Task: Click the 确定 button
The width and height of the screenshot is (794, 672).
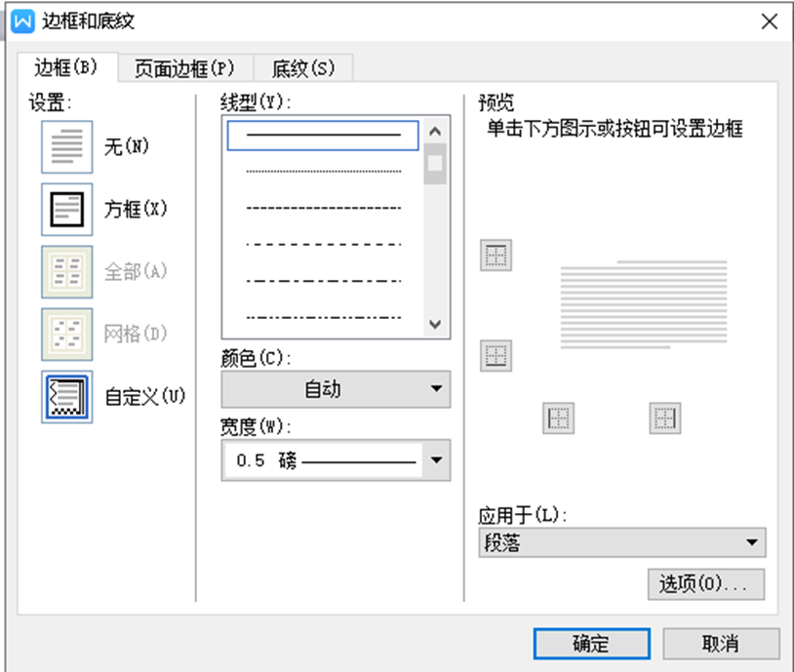Action: tap(591, 644)
